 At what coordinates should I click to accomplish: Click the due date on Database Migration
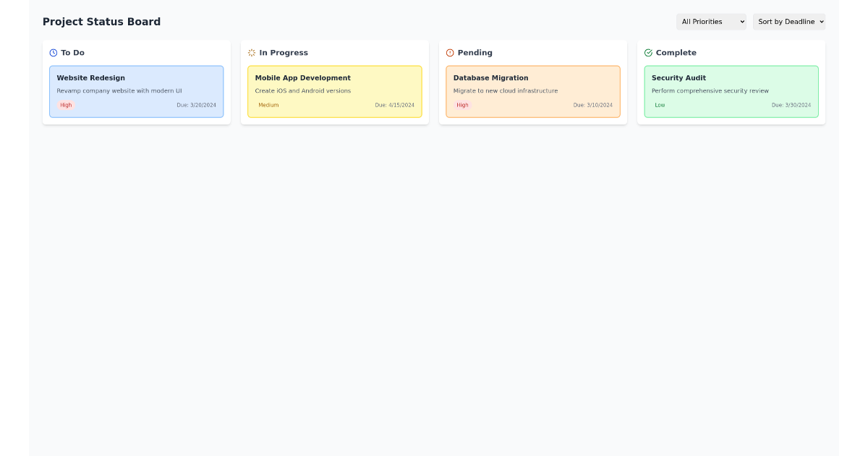(593, 105)
